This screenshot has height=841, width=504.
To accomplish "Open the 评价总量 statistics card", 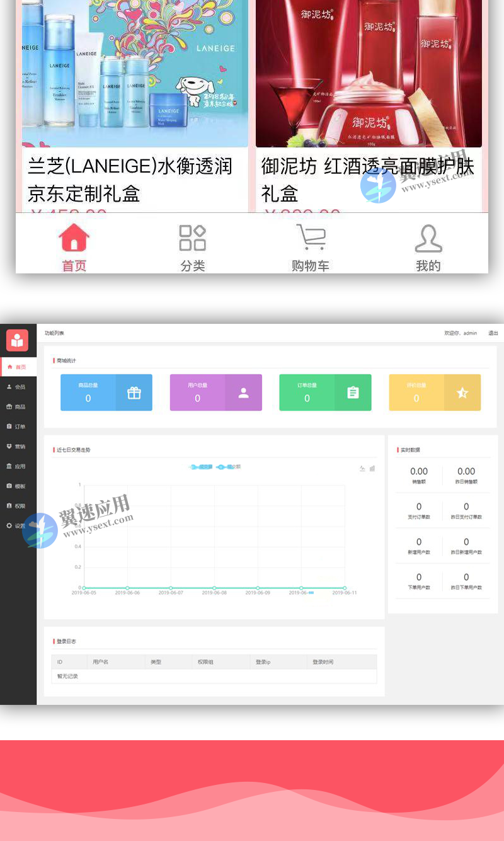I will pyautogui.click(x=435, y=392).
